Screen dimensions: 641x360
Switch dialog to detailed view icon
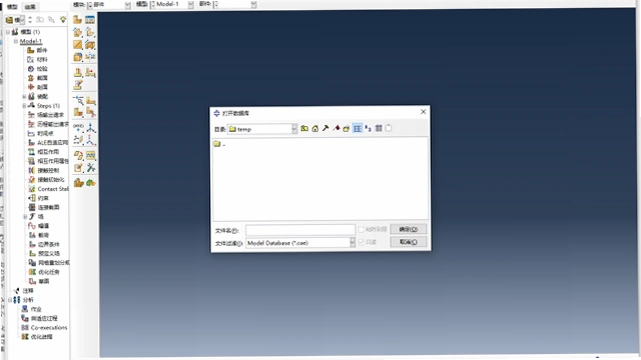click(x=379, y=128)
